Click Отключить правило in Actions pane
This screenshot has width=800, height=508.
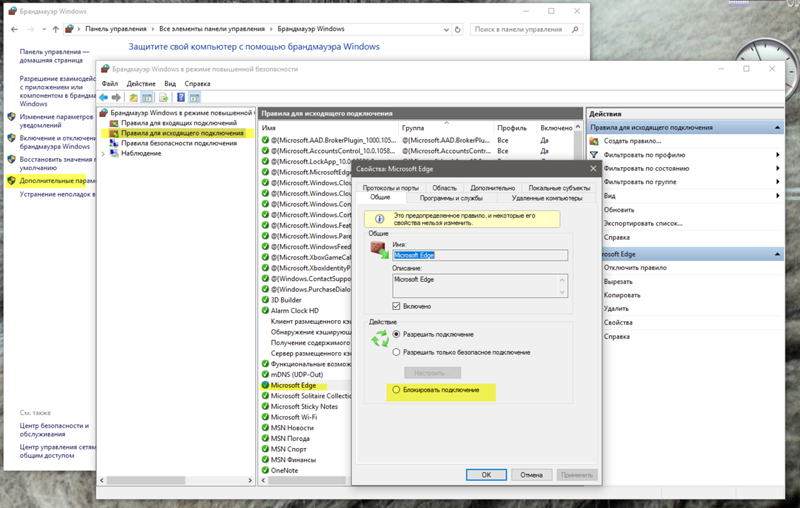pos(635,268)
